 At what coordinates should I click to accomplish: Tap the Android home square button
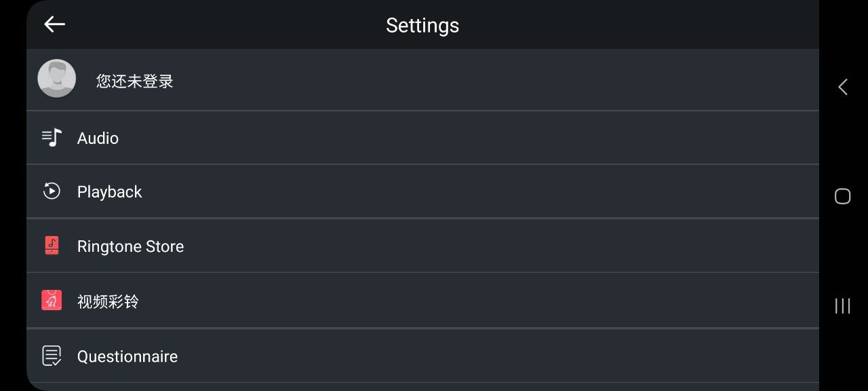point(842,196)
